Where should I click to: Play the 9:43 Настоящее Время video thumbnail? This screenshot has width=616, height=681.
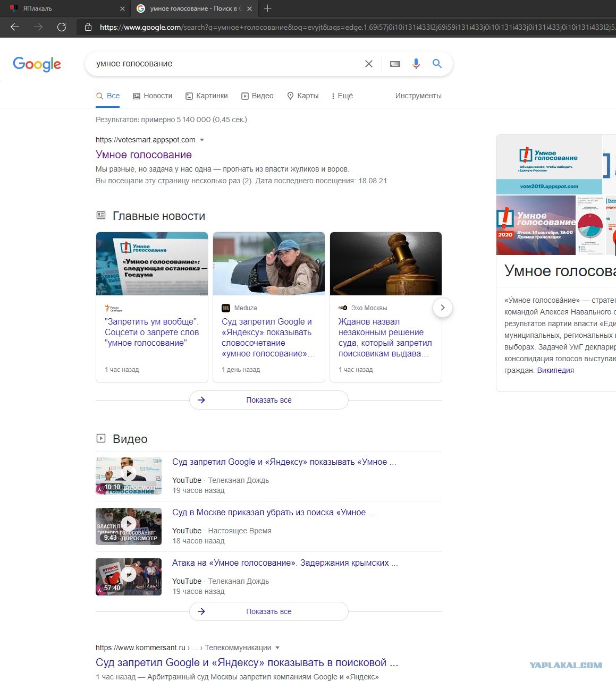pos(129,526)
